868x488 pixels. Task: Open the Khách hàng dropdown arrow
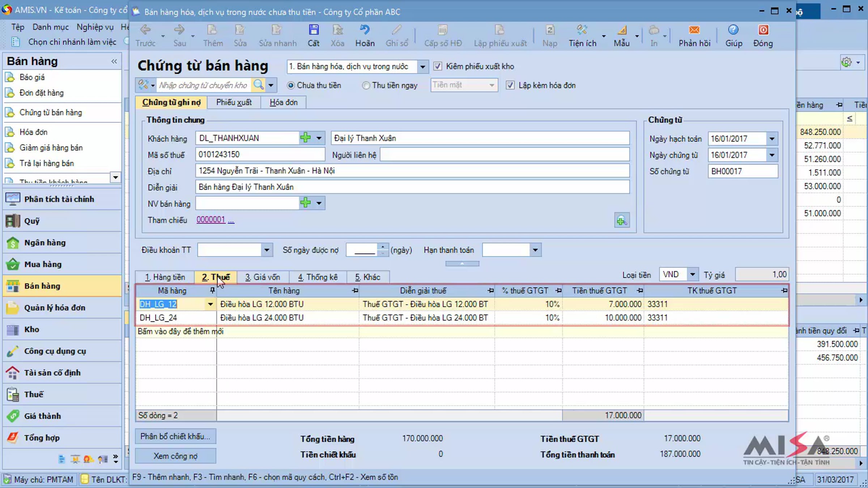319,138
